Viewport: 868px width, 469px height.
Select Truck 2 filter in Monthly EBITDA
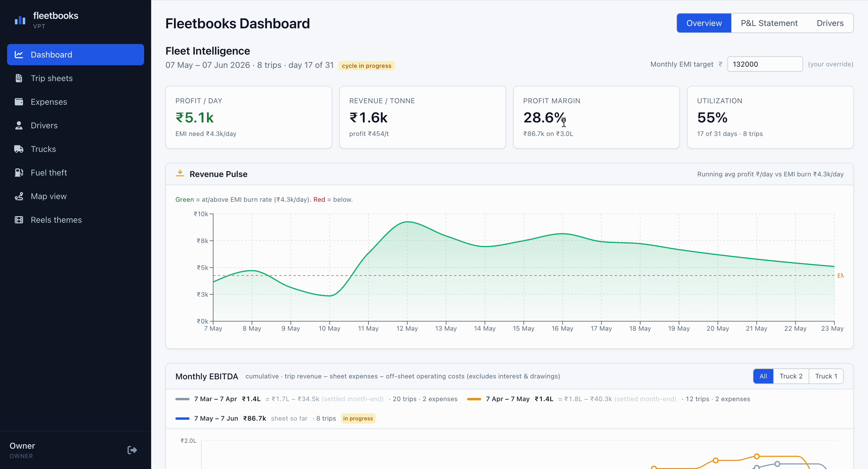pos(791,376)
